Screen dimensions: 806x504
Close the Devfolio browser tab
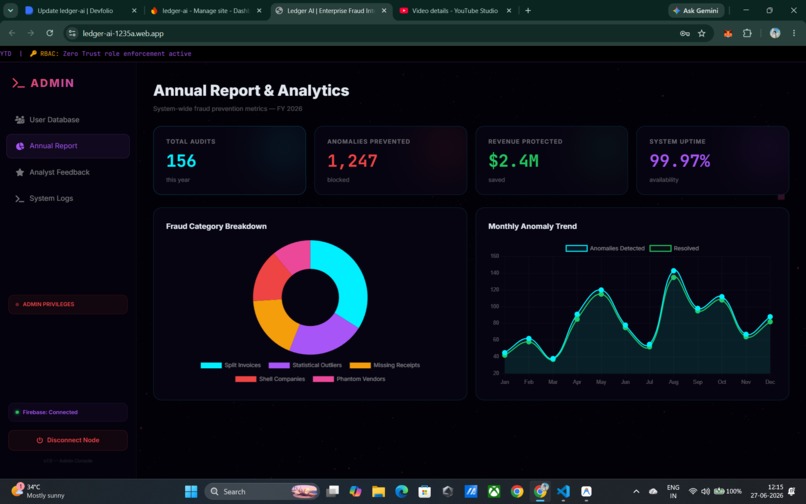[134, 10]
